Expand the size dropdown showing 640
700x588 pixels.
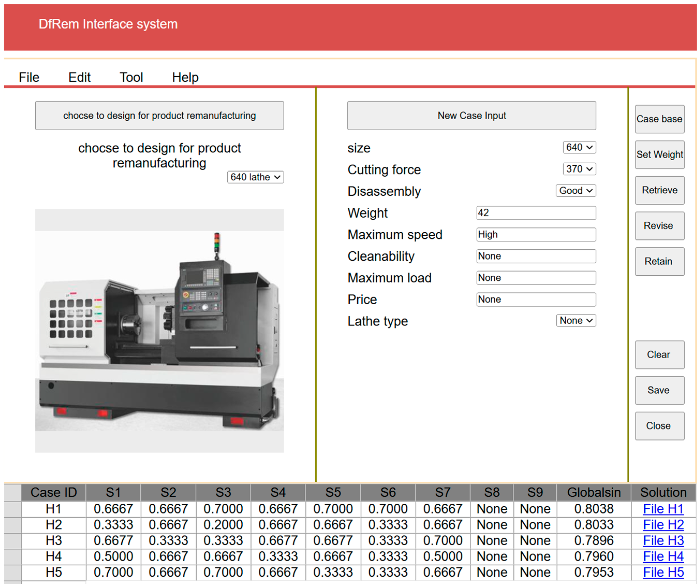click(579, 148)
